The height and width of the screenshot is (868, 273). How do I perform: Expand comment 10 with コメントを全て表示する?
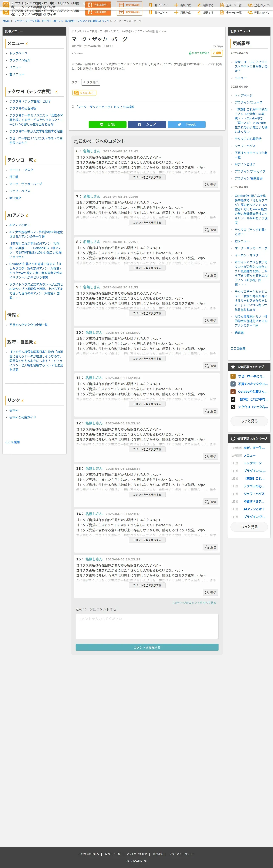[147, 358]
